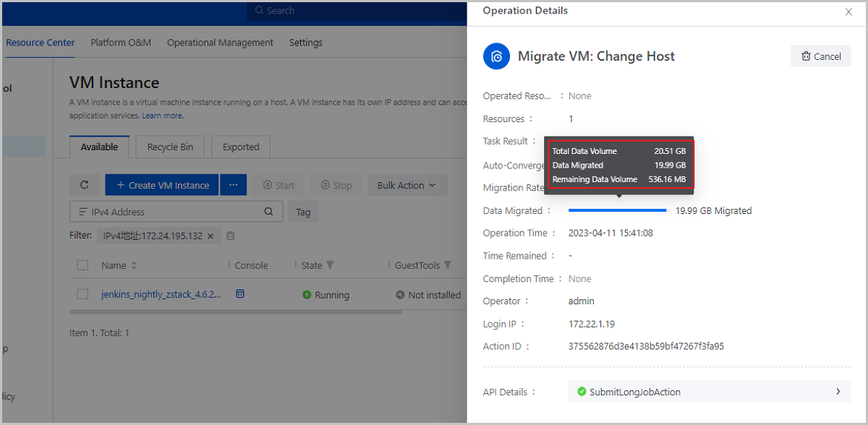
Task: Click the State column filter icon
Action: click(x=331, y=265)
